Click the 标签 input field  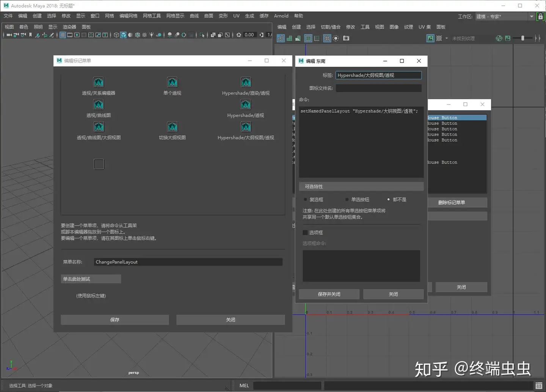tap(378, 75)
